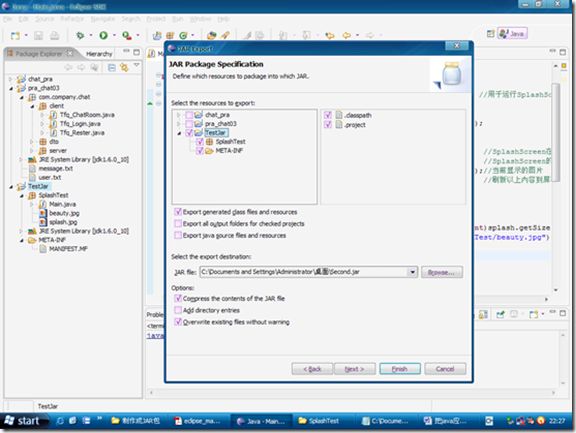This screenshot has height=433, width=576.
Task: Click the Cancel button
Action: [x=445, y=369]
